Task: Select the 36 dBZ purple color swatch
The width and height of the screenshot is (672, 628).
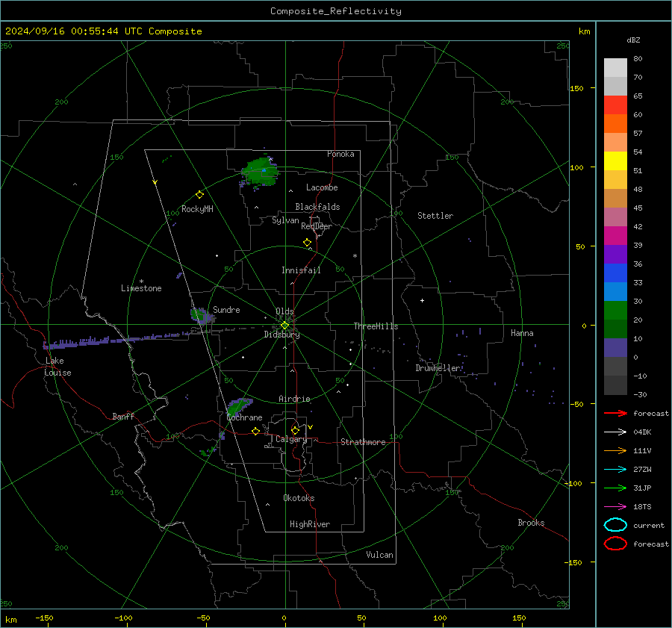Action: [615, 254]
